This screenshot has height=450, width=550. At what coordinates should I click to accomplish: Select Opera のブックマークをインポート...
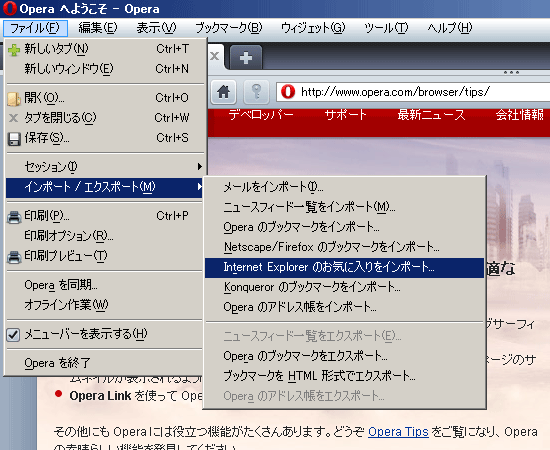point(344,227)
